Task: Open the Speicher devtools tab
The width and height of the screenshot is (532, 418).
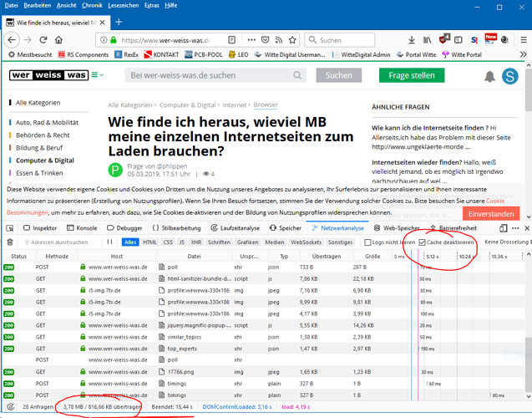Action: pyautogui.click(x=285, y=228)
